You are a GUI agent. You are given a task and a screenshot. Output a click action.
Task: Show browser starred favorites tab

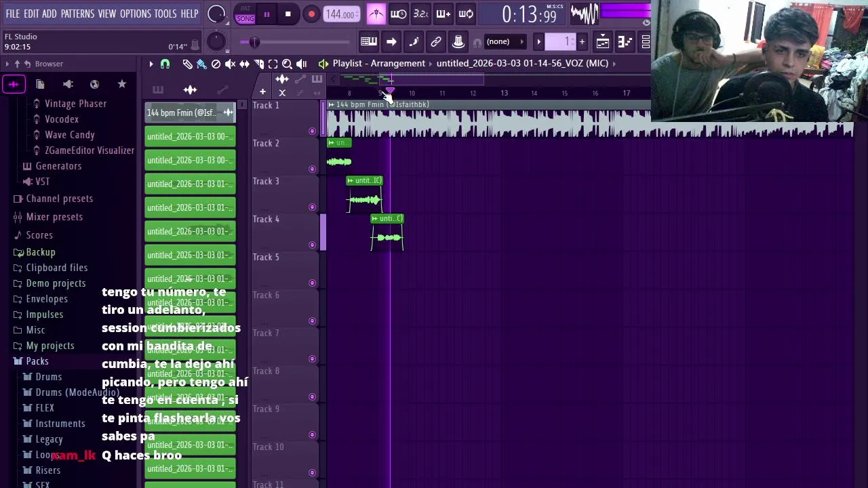121,84
